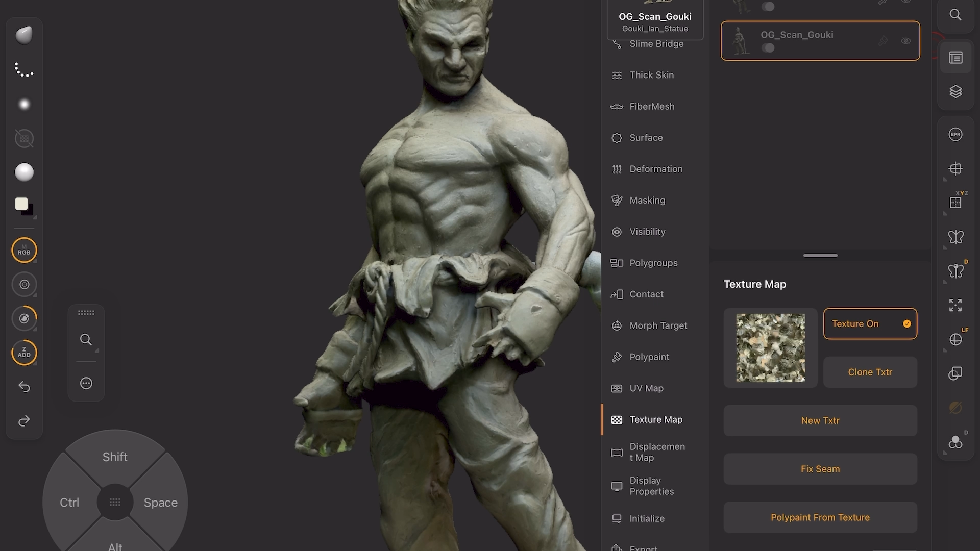Select the stroke type dots icon
Image resolution: width=980 pixels, height=551 pixels.
point(24,70)
